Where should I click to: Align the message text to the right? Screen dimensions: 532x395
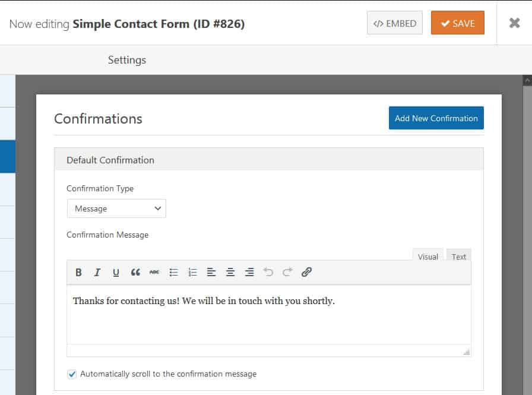coord(249,272)
